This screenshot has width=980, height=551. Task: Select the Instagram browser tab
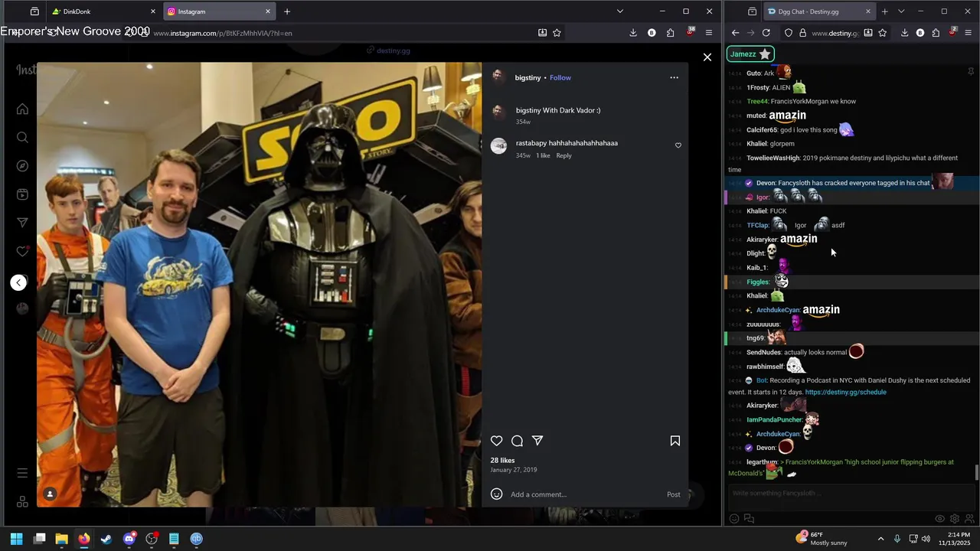click(219, 11)
